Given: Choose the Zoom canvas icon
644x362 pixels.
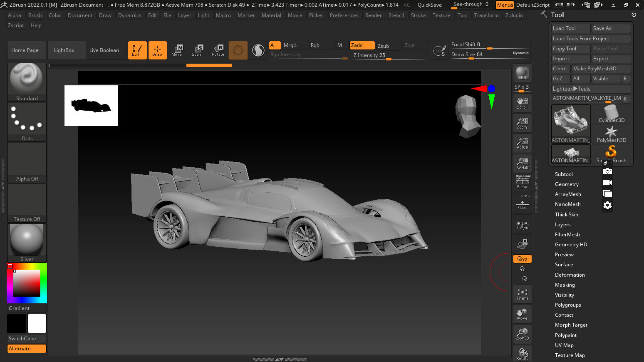Looking at the screenshot, I should click(522, 123).
